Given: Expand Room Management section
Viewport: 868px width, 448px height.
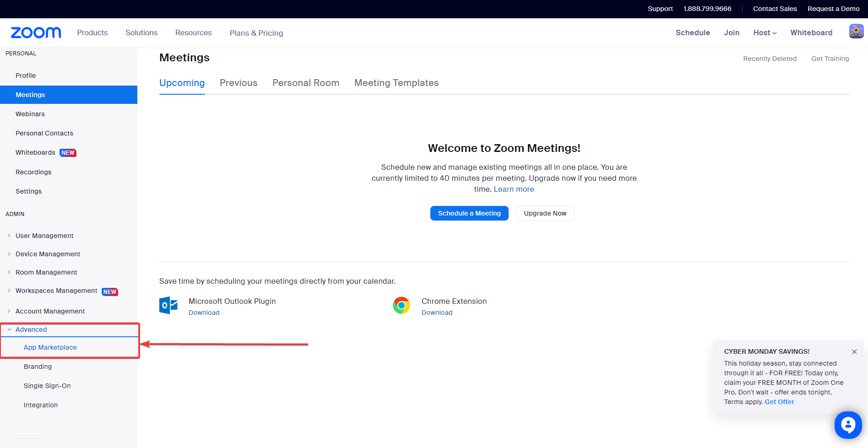Looking at the screenshot, I should click(x=46, y=272).
